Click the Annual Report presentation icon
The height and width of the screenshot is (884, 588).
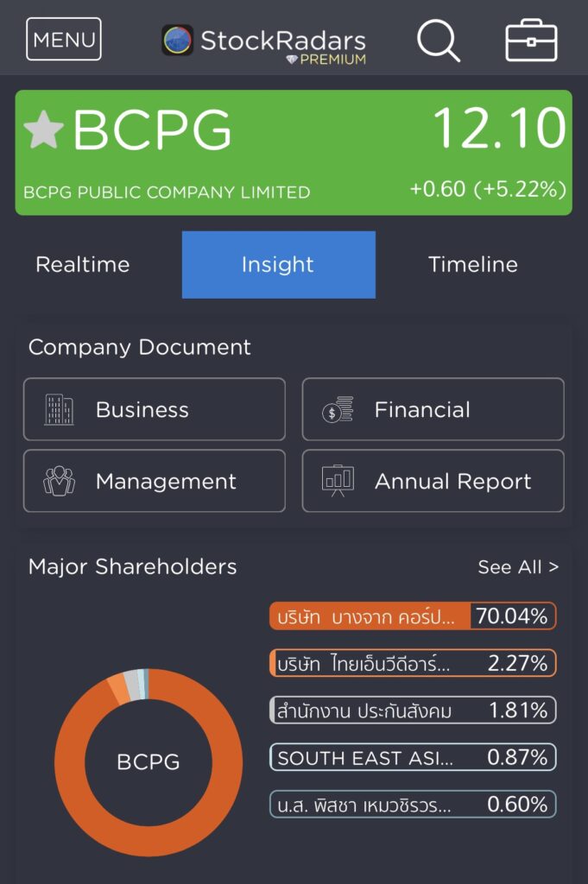coord(337,481)
